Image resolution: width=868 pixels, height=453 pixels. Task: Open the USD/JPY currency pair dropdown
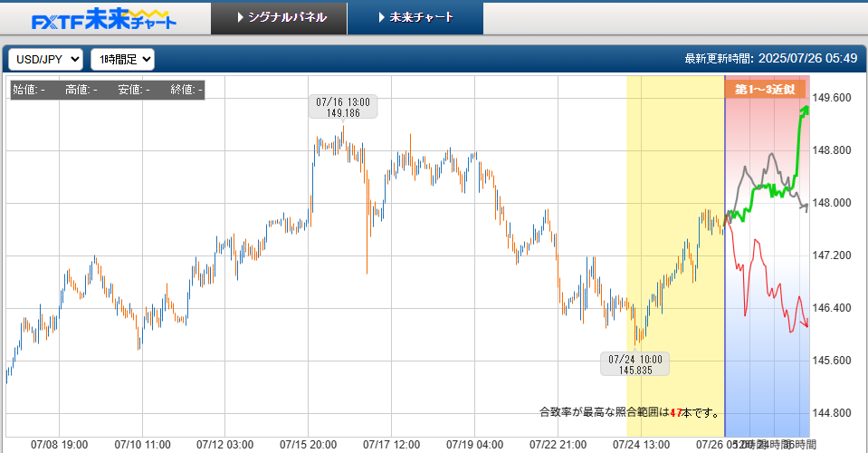(45, 59)
